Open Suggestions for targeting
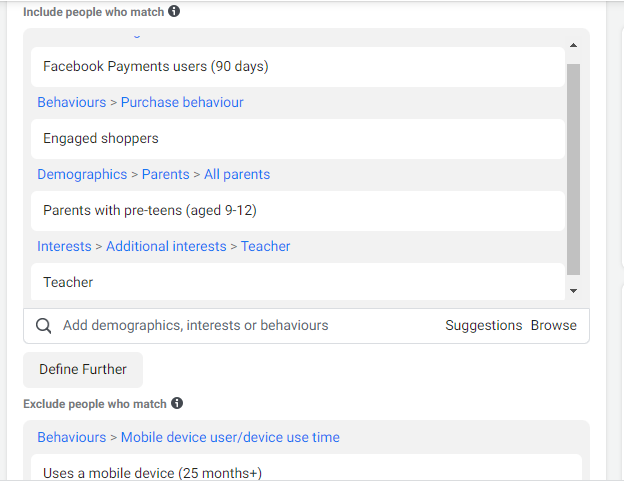Viewport: 624px width, 492px height. (484, 325)
